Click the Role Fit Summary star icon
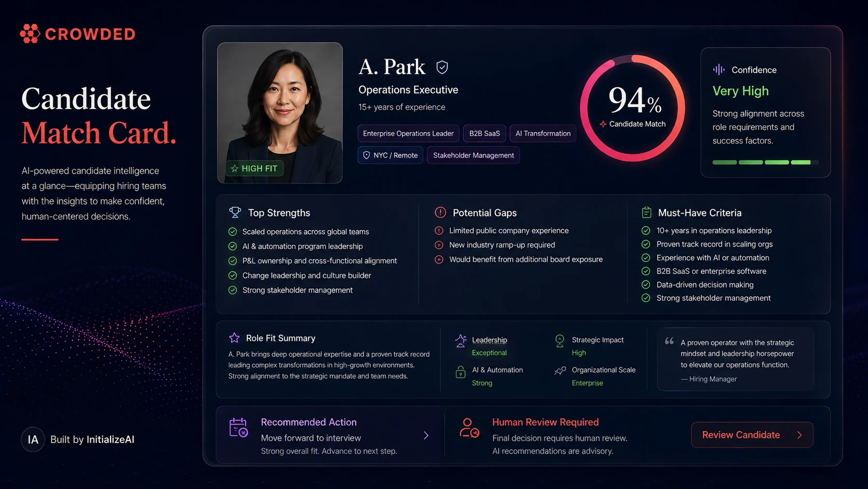The width and height of the screenshot is (868, 489). click(x=234, y=338)
